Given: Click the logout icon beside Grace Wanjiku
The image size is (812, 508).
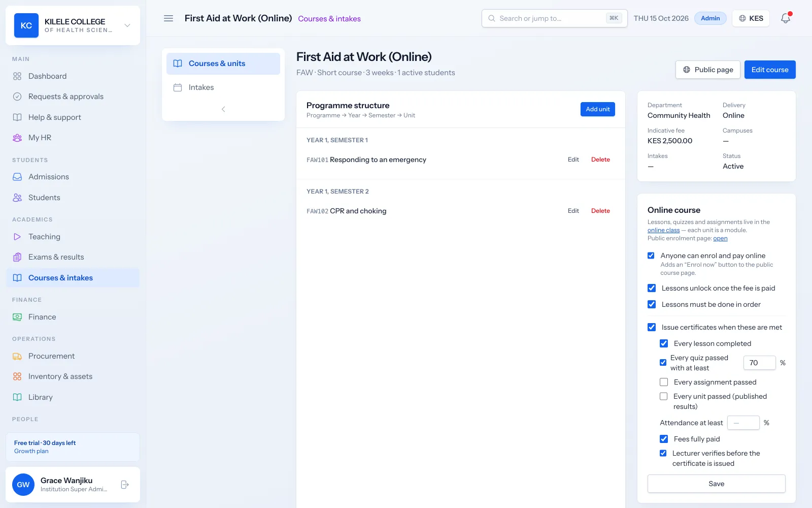Looking at the screenshot, I should click(125, 485).
